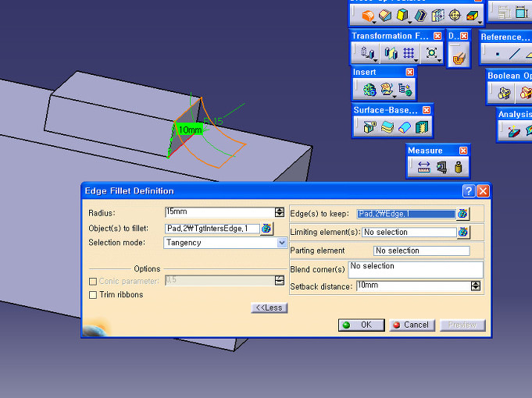Select the Sew Surface tool
532x398 pixels.
422,127
